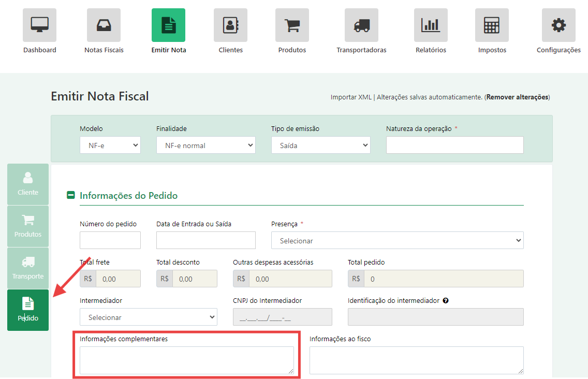The image size is (588, 379).
Task: Click the Dashboard label
Action: (x=40, y=50)
